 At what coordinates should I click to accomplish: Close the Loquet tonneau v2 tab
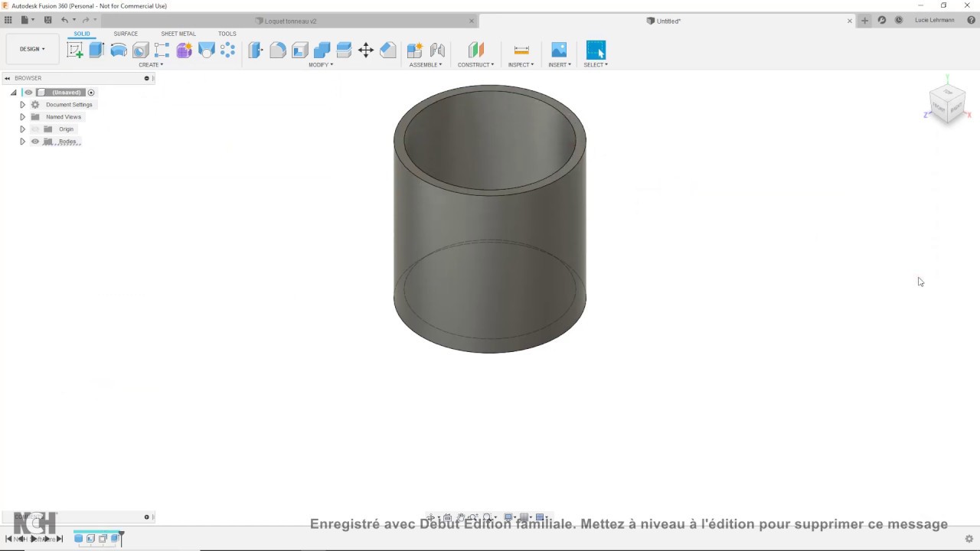[x=472, y=21]
